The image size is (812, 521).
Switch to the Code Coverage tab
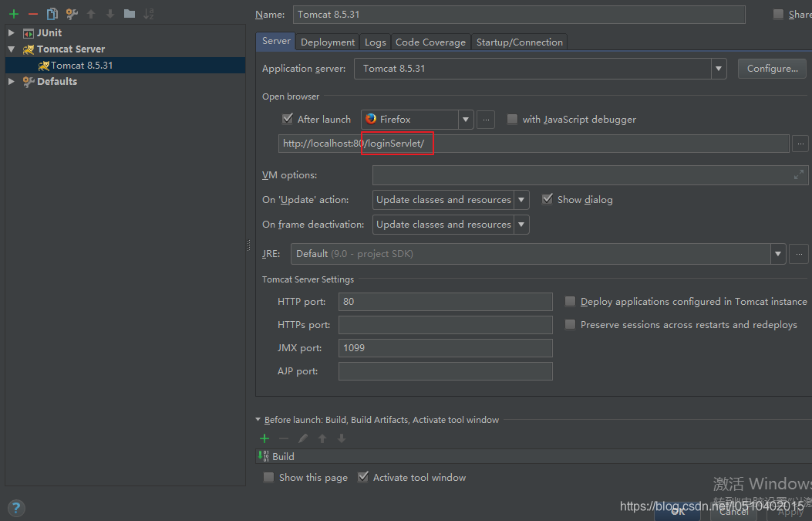431,42
